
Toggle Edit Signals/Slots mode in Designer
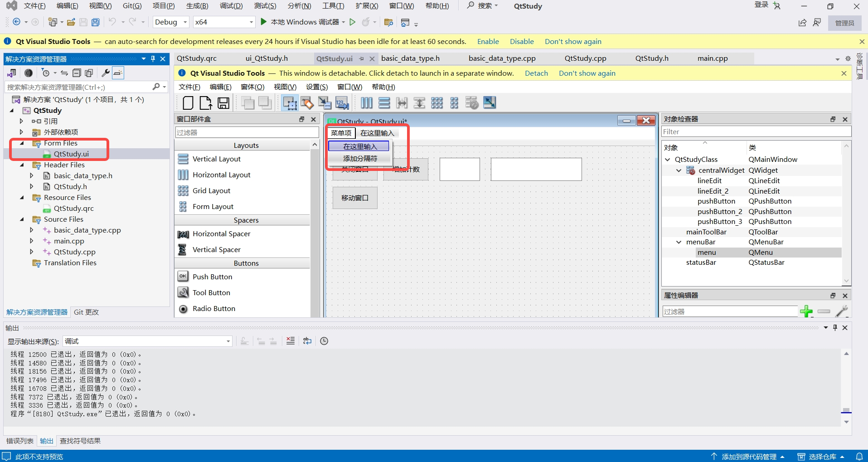(307, 103)
